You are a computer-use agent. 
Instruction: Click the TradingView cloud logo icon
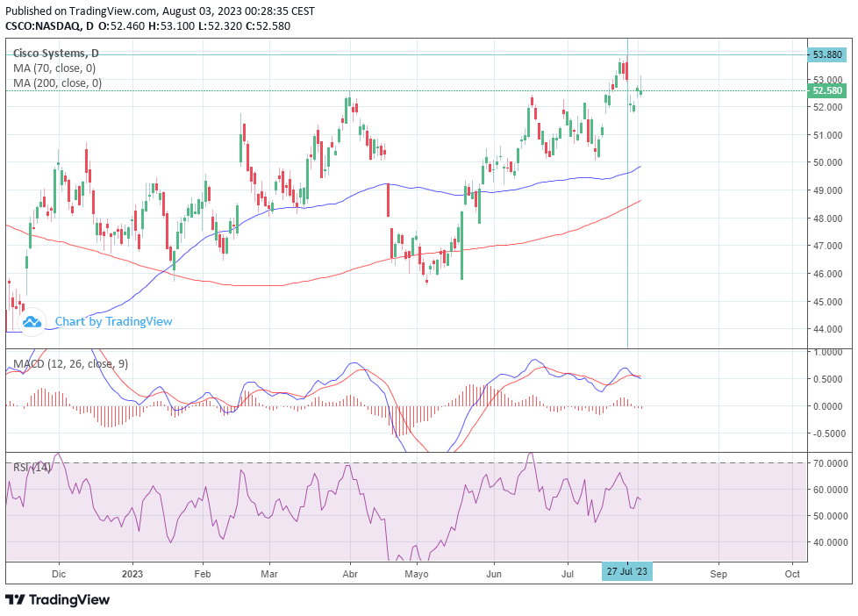tap(32, 321)
